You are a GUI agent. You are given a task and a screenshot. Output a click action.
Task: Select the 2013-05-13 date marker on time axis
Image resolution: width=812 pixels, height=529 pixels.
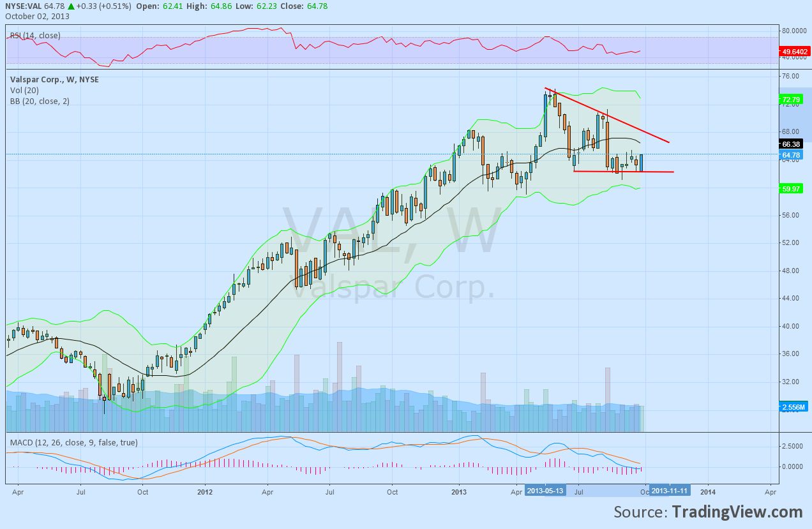point(546,491)
